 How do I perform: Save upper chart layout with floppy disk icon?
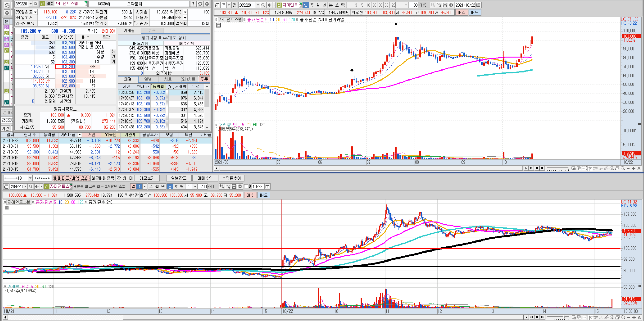click(x=445, y=5)
